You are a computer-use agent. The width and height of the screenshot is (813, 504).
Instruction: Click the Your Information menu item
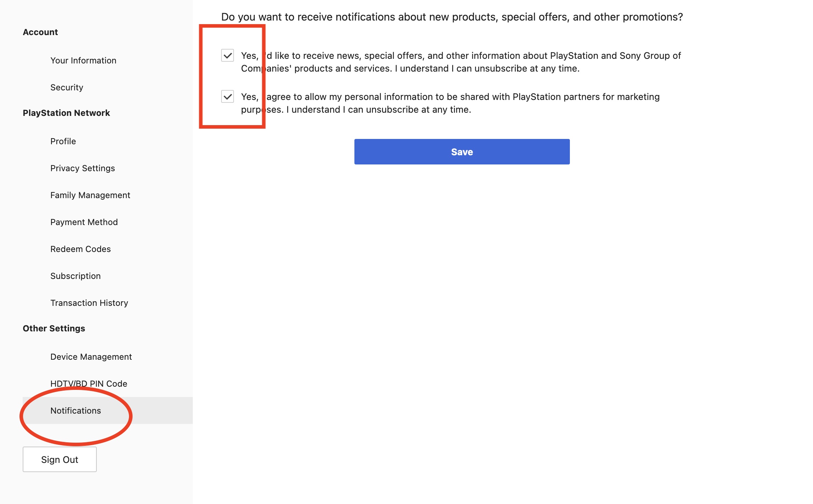tap(83, 60)
